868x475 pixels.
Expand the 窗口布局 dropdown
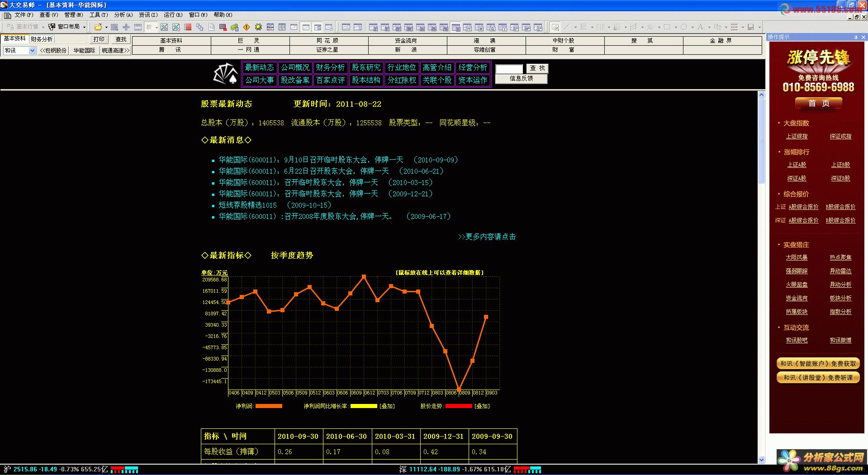tap(84, 27)
